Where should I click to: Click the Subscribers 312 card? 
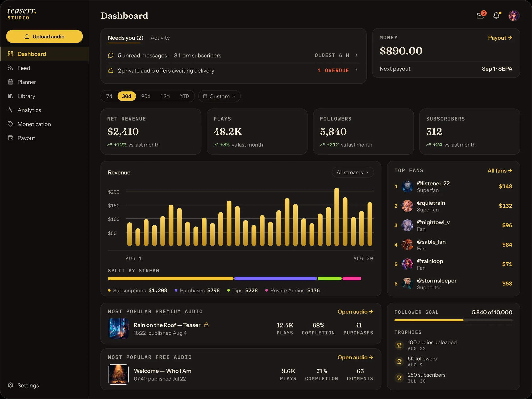click(470, 131)
